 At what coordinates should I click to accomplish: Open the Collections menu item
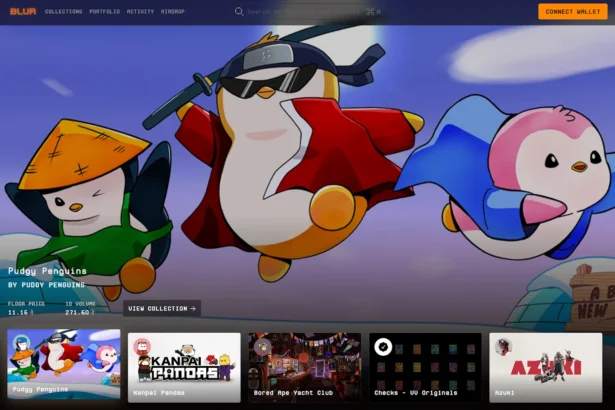click(64, 11)
